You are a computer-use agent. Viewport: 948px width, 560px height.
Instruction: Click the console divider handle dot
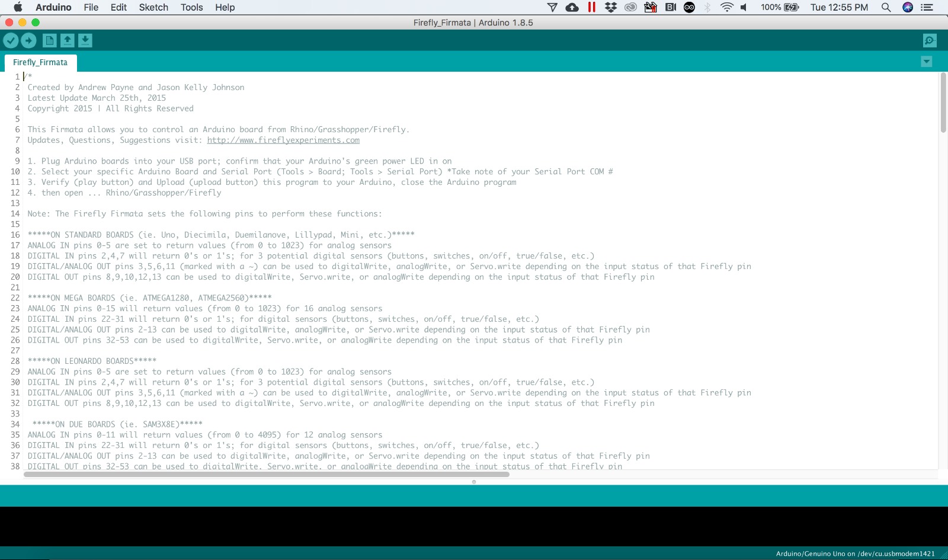click(x=474, y=482)
